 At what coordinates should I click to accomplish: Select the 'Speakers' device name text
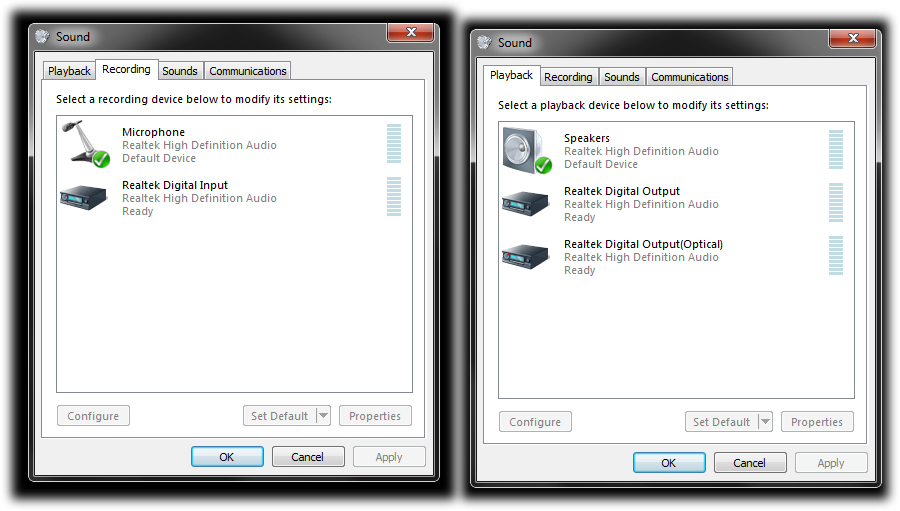click(587, 138)
